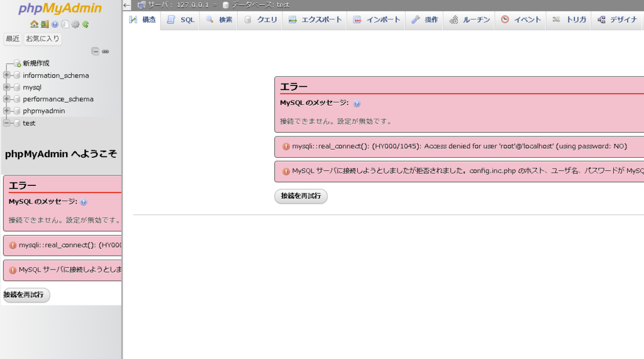644x359 pixels.
Task: Open navigation panel settings gear icon
Action: pyautogui.click(x=75, y=25)
